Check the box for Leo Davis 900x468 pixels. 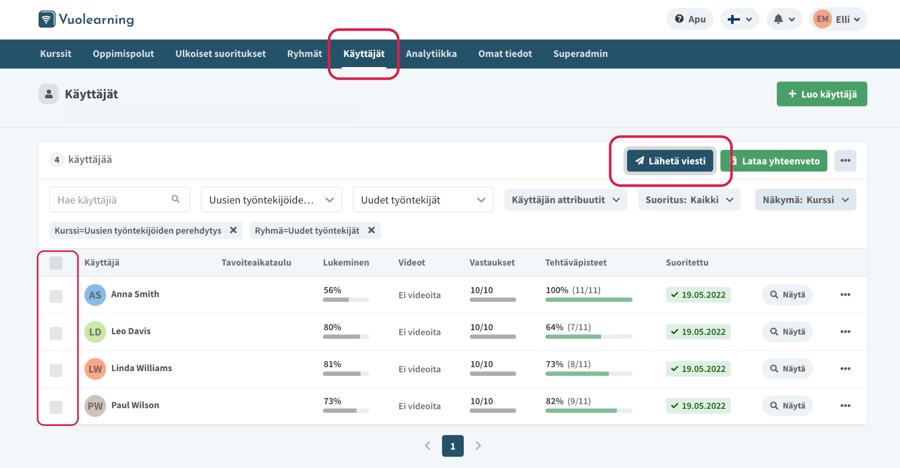tap(56, 333)
